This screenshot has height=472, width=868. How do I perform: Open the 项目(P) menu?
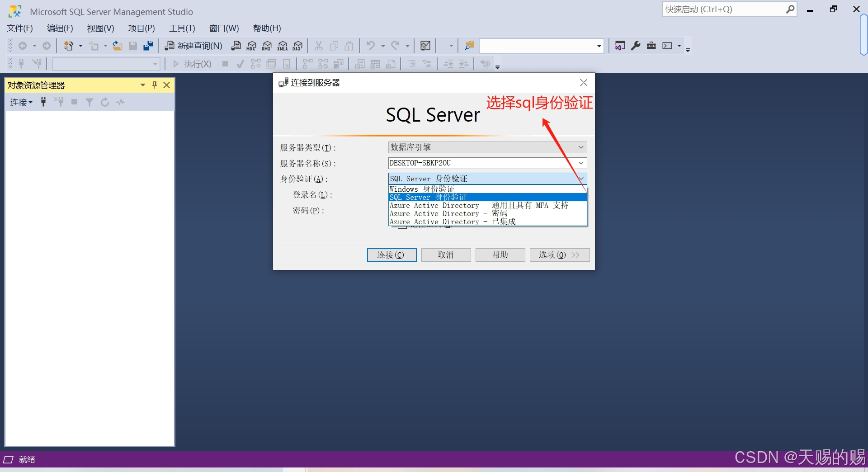click(142, 28)
